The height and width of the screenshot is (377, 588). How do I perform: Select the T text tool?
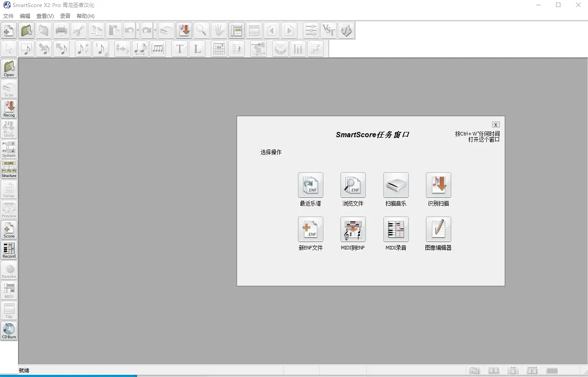point(180,49)
